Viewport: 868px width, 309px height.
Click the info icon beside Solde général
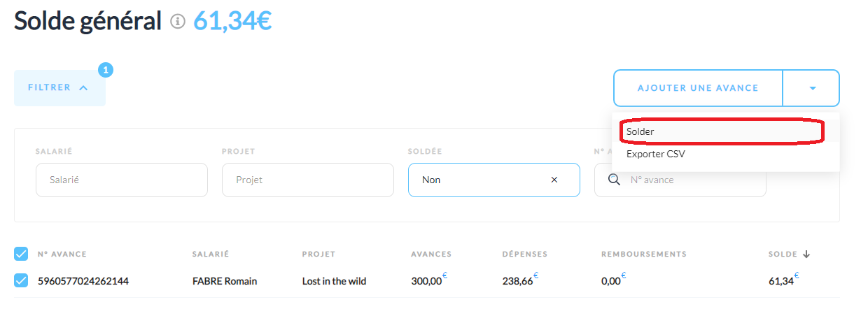tap(178, 22)
